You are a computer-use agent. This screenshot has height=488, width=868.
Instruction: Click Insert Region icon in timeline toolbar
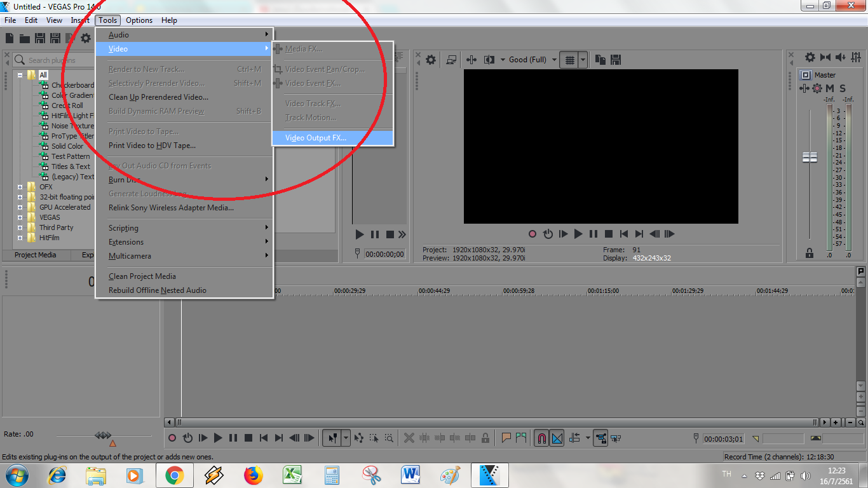point(521,438)
